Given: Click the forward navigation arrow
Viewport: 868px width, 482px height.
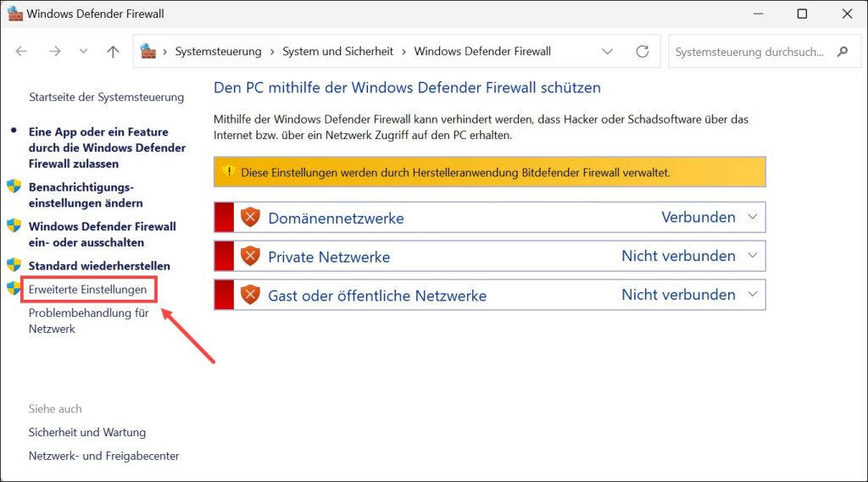Looking at the screenshot, I should [55, 52].
